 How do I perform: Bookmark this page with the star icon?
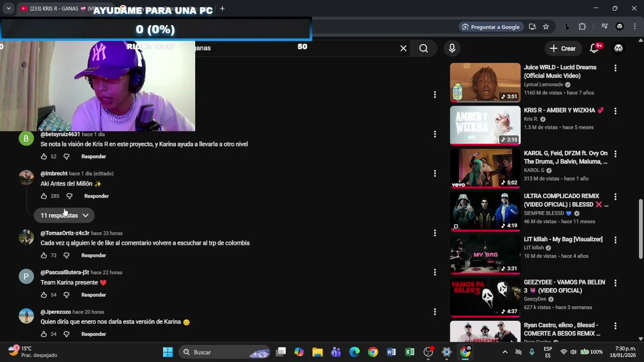pos(546,27)
